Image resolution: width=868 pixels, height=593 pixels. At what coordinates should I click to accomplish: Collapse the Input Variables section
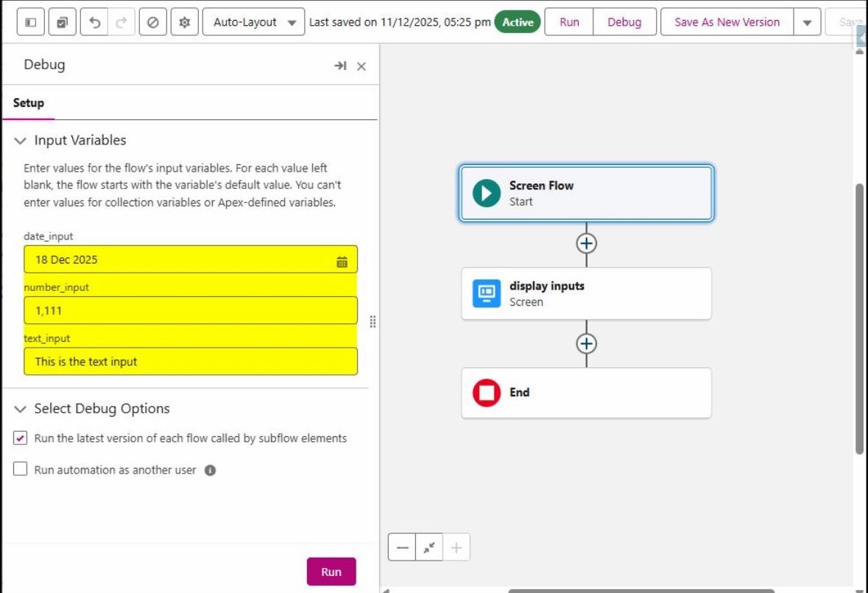(x=20, y=141)
